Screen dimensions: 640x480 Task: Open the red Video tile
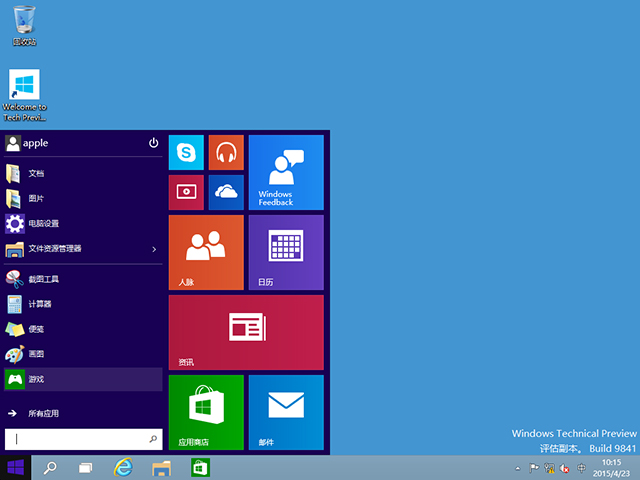(186, 192)
